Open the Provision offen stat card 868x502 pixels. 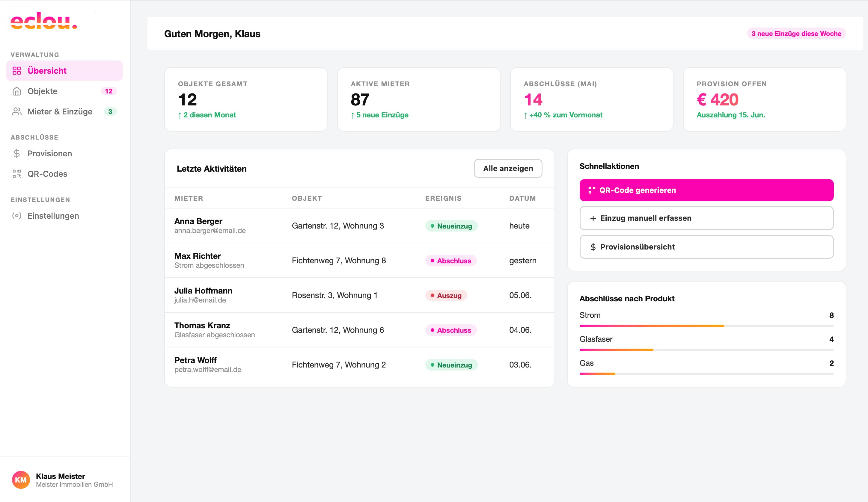pyautogui.click(x=765, y=99)
